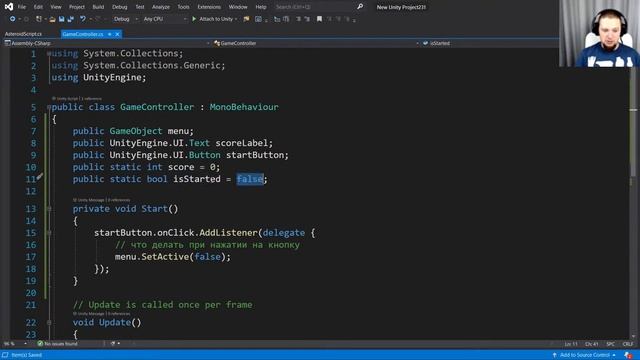640x360 pixels.
Task: Open the Window menu
Action: pos(238,7)
